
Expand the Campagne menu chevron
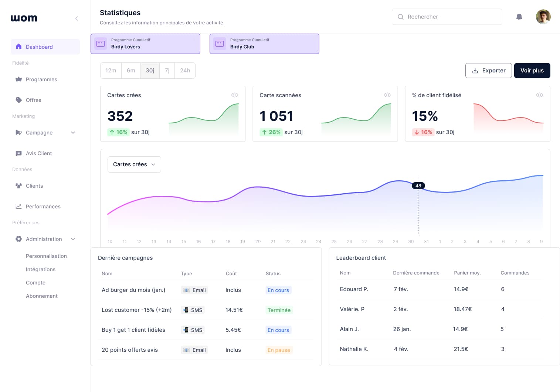[73, 133]
